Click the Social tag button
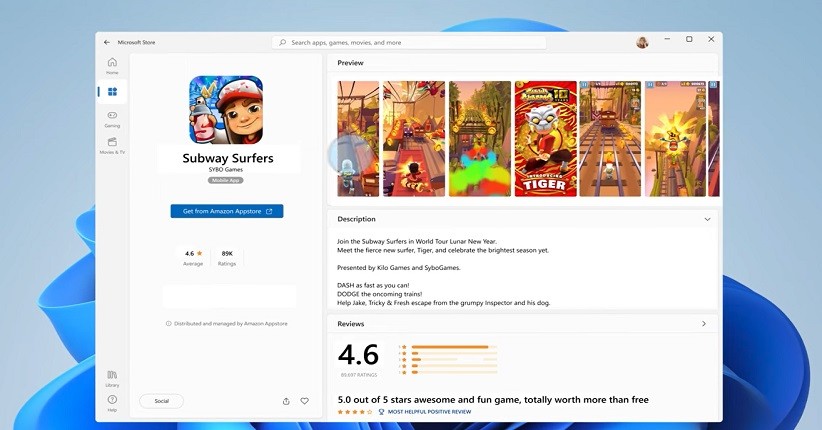 (x=161, y=401)
